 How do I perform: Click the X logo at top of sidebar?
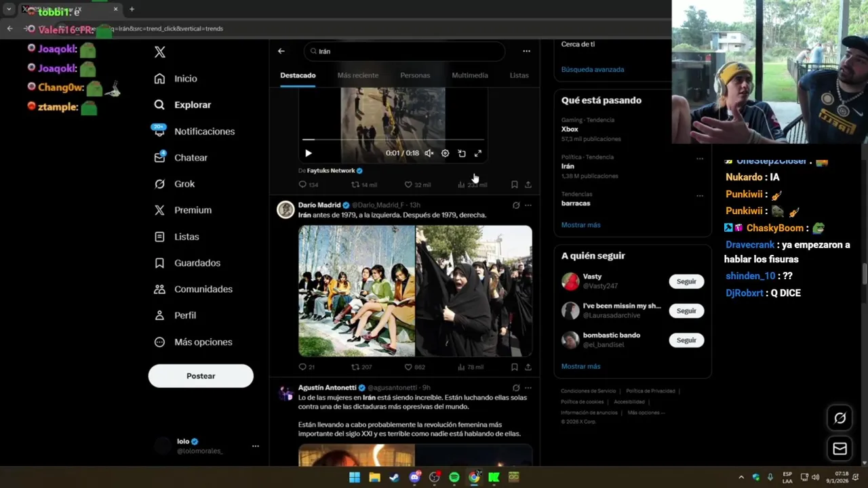point(159,52)
